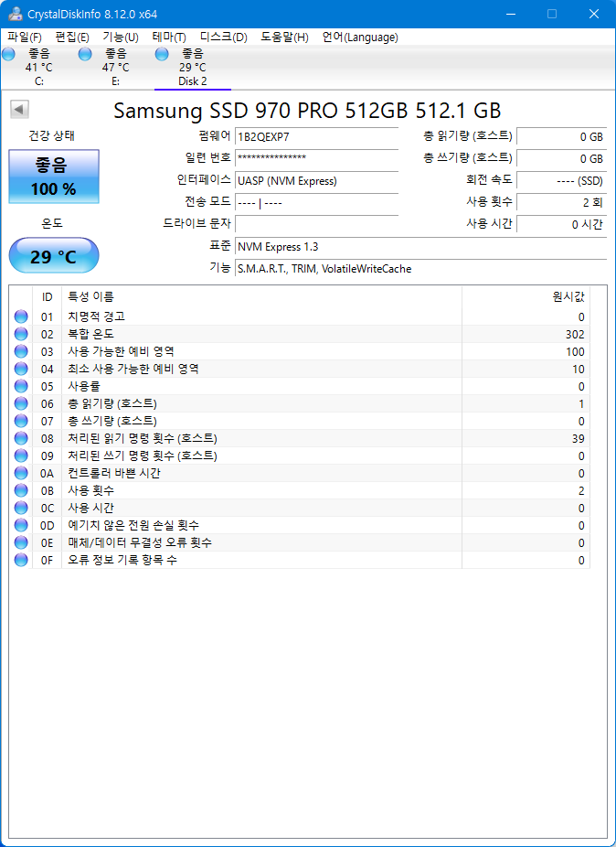Click the 표준 field NVM Express 1.3
616x847 pixels.
tap(421, 246)
